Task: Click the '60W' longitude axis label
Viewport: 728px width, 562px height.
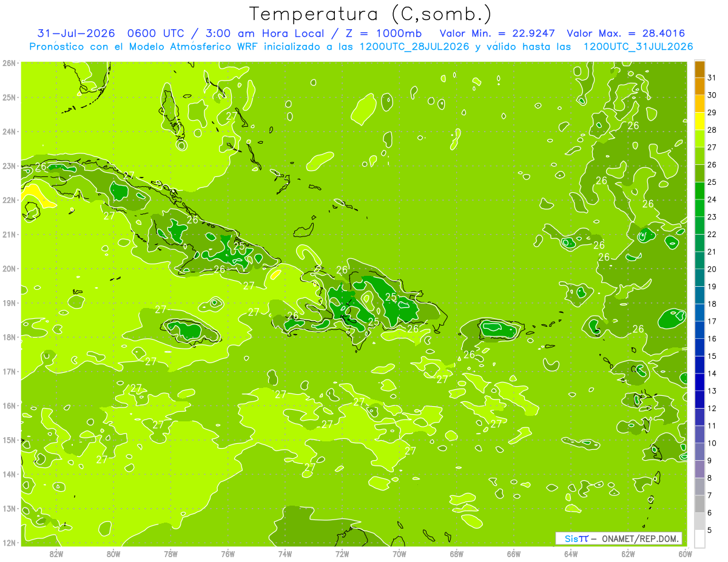Action: click(x=685, y=554)
